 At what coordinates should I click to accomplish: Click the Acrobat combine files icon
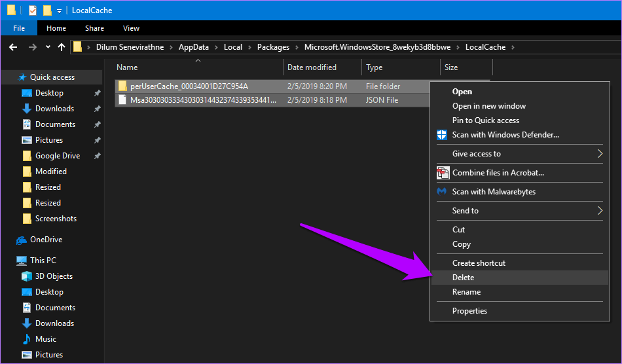coord(443,173)
